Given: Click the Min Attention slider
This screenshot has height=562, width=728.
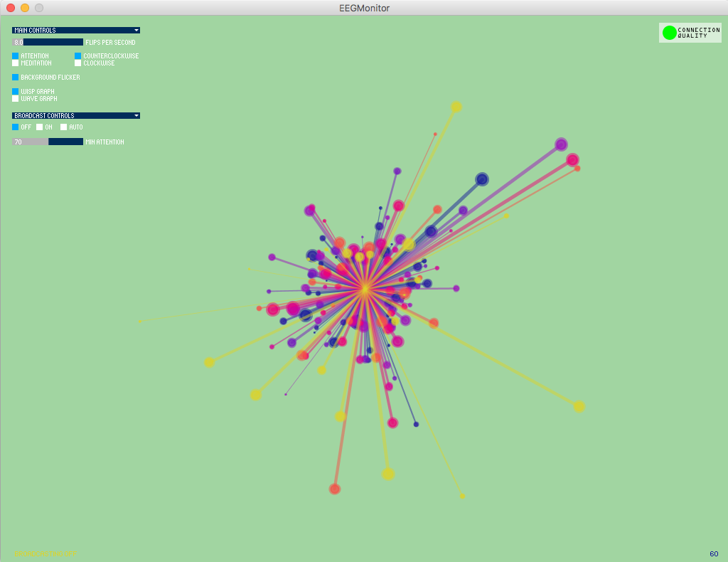Looking at the screenshot, I should [x=48, y=142].
